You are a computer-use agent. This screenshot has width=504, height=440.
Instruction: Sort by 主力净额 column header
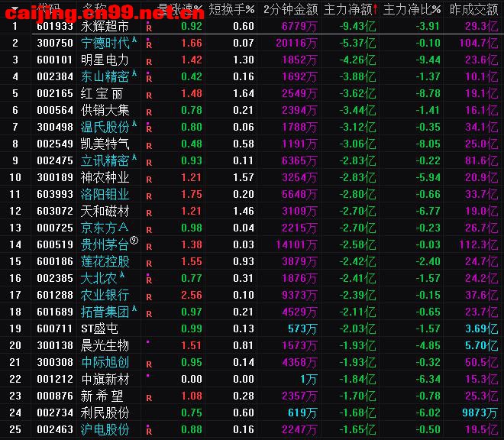point(351,10)
